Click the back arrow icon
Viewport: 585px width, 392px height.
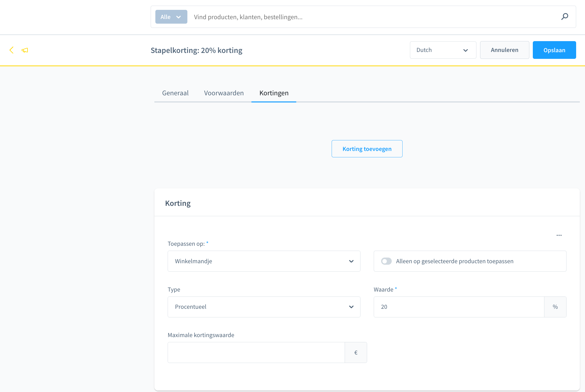[x=12, y=50]
